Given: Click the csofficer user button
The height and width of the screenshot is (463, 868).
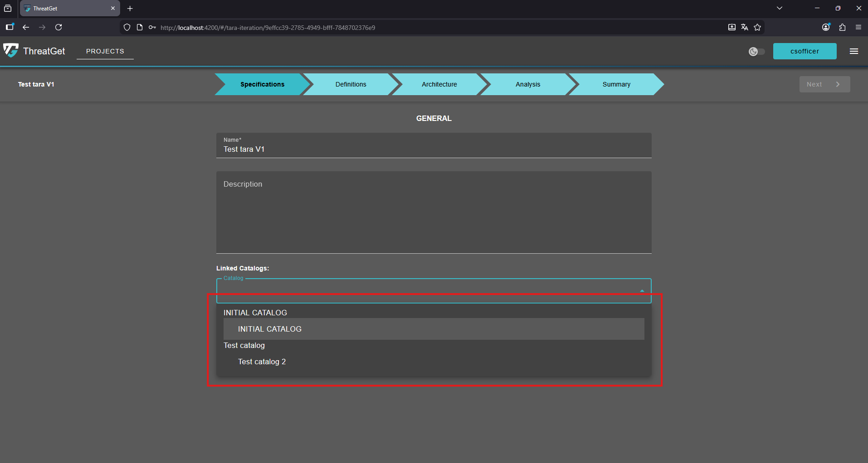Looking at the screenshot, I should click(805, 51).
